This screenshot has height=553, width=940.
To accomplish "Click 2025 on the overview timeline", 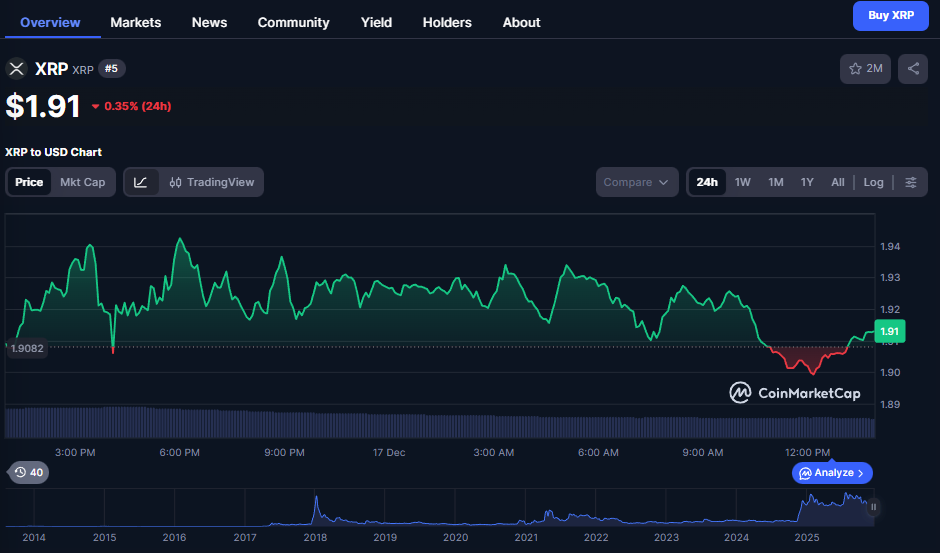I will [x=806, y=537].
